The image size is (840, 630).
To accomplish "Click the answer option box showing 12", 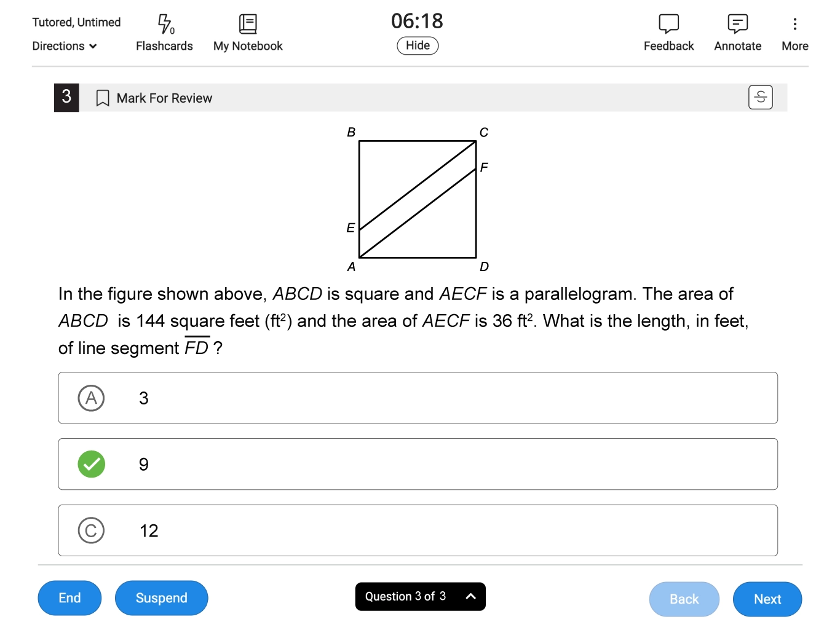I will (418, 530).
